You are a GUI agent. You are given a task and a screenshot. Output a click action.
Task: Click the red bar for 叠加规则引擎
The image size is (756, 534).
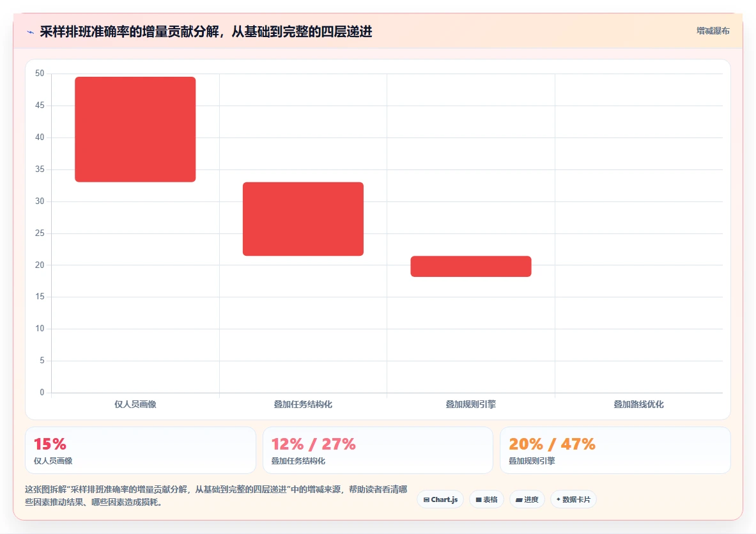point(470,266)
